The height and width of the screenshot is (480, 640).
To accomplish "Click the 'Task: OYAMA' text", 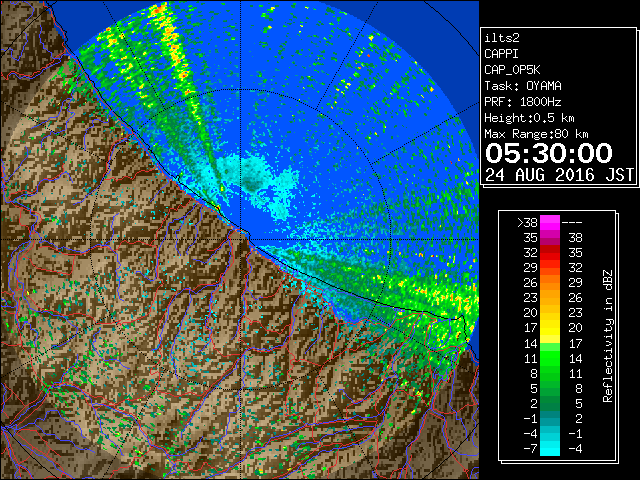I will click(x=523, y=86).
